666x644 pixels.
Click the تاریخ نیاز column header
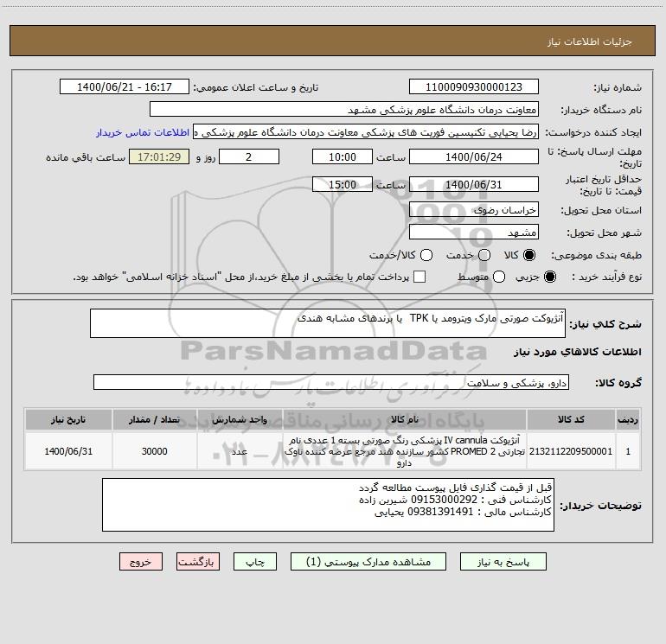[68, 420]
